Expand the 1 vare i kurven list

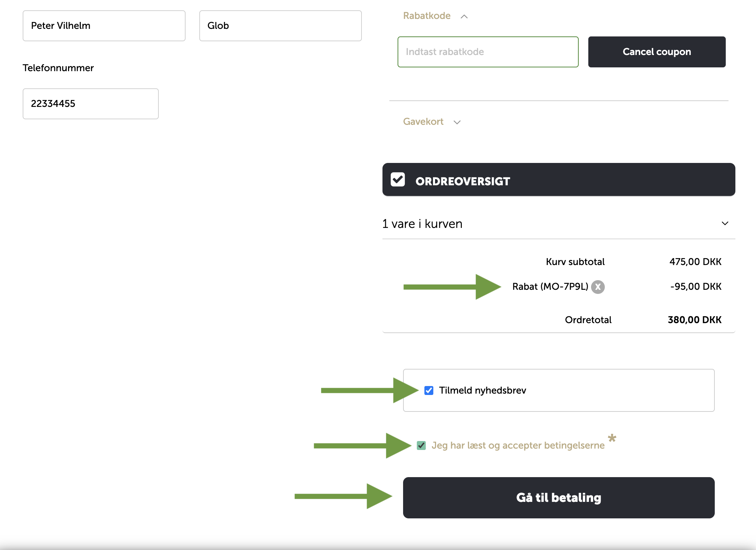422,224
